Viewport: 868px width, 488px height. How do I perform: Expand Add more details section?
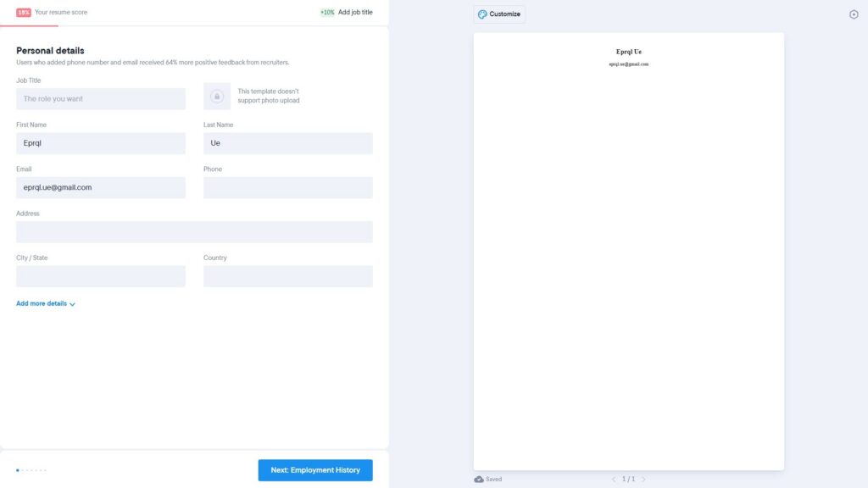(42, 303)
